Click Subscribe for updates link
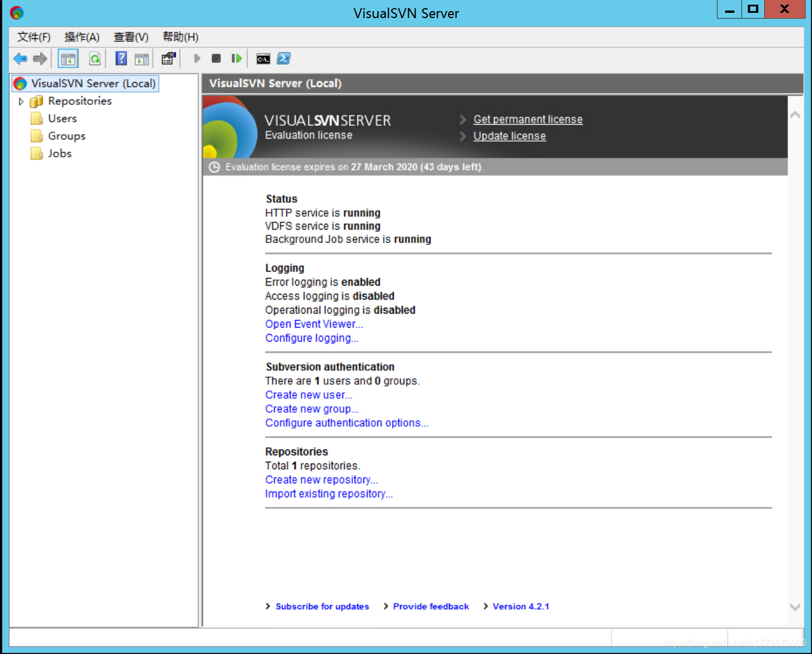Image resolution: width=812 pixels, height=654 pixels. coord(323,606)
